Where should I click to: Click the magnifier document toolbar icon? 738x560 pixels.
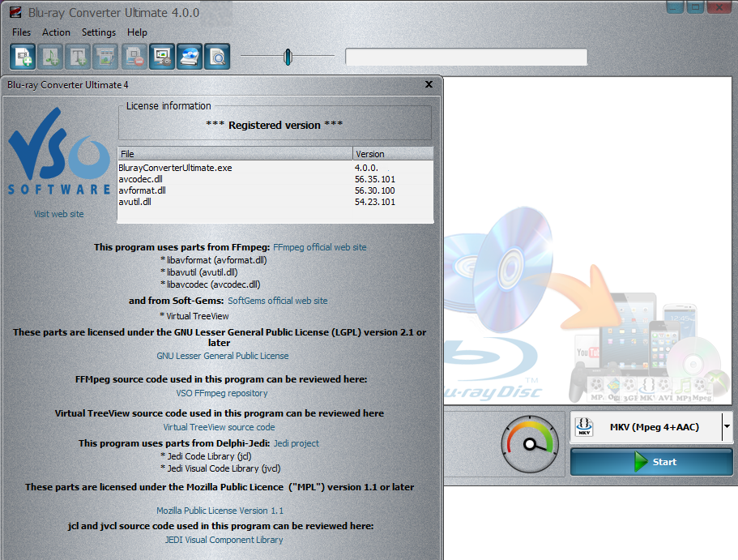[x=217, y=57]
